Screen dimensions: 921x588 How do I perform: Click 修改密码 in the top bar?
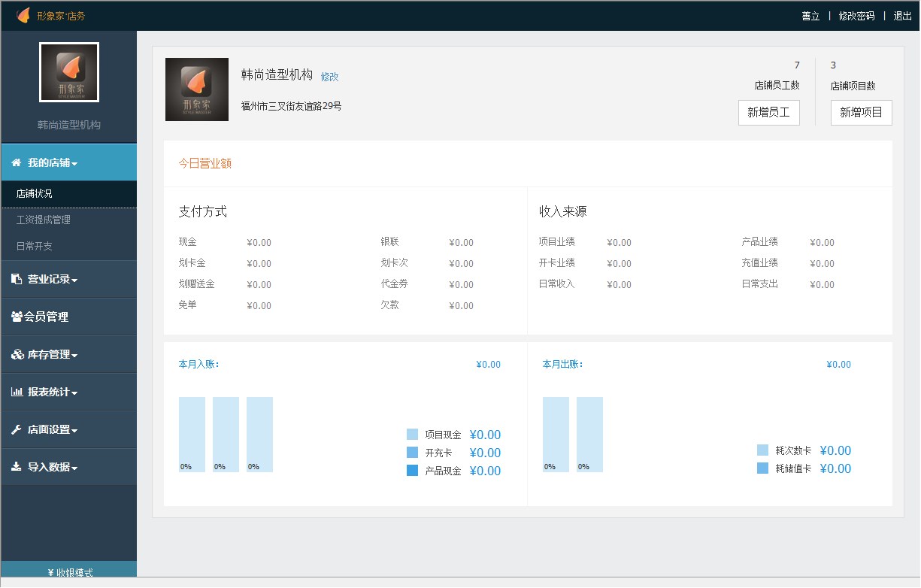(856, 16)
